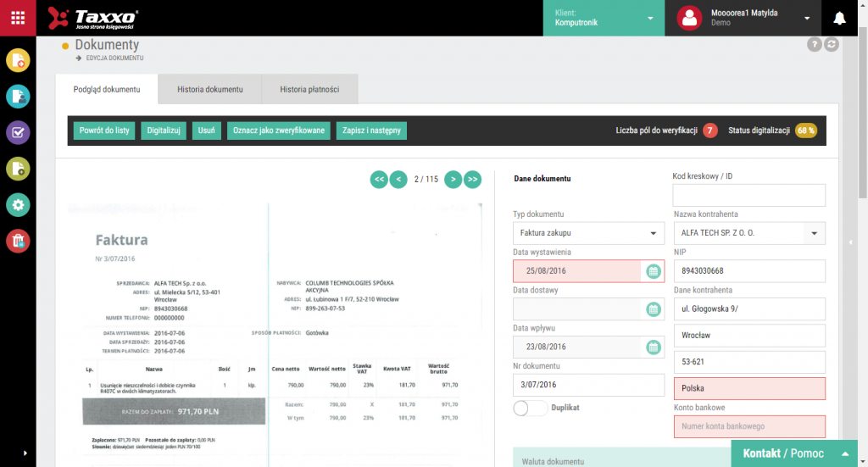Click the Taxxo logo
This screenshot has height=467, width=868.
pos(92,19)
